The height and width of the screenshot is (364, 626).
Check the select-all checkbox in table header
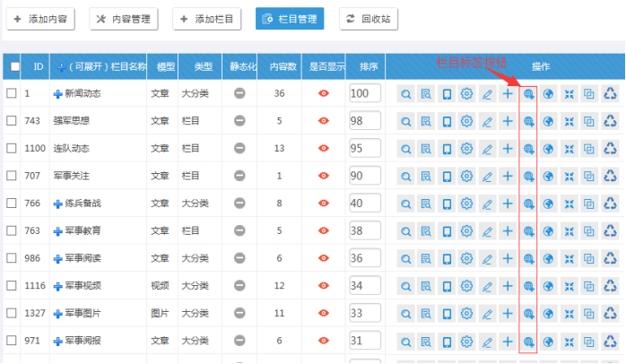tap(13, 66)
